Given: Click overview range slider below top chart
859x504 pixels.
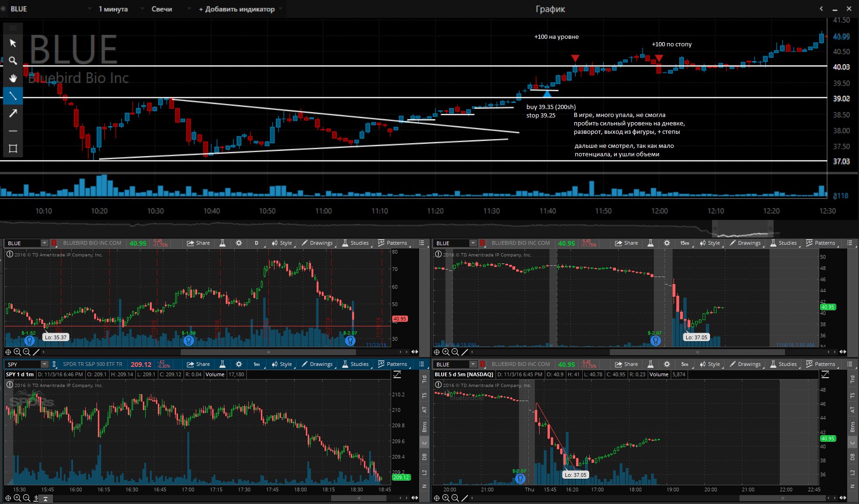Looking at the screenshot, I should point(742,229).
